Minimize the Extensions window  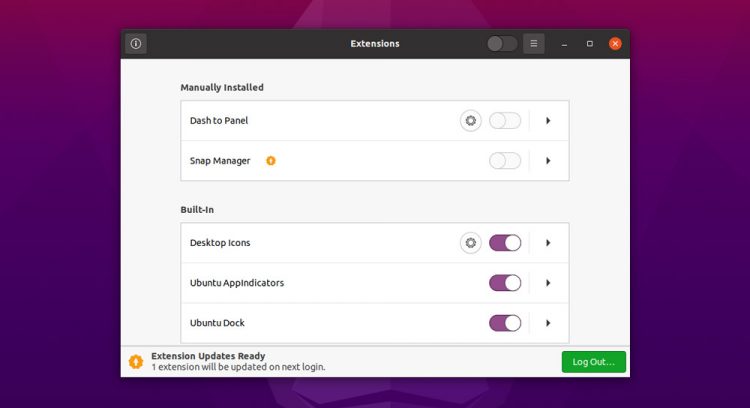564,44
